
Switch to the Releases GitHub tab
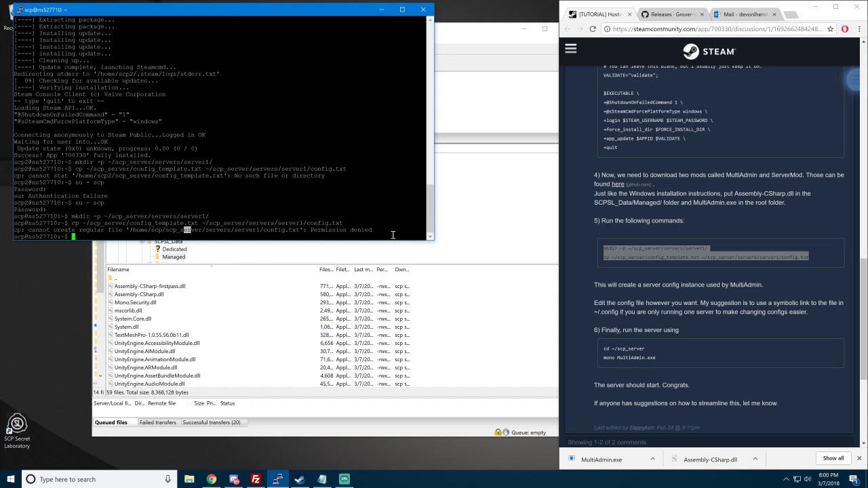pyautogui.click(x=671, y=14)
